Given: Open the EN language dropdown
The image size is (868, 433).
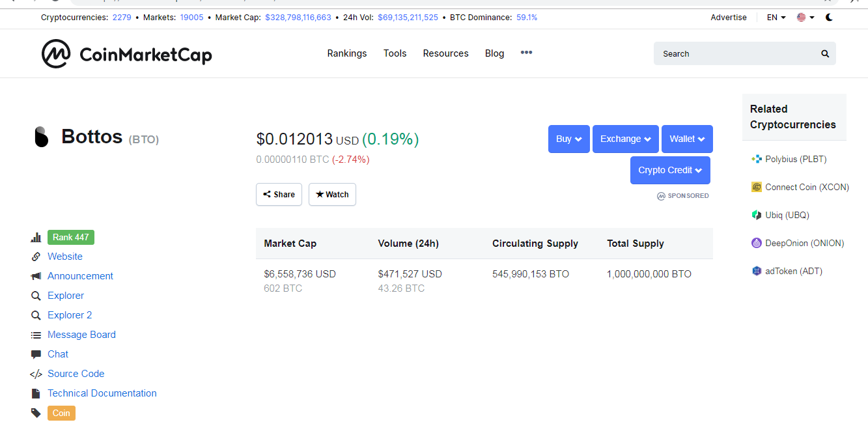Looking at the screenshot, I should [x=776, y=18].
